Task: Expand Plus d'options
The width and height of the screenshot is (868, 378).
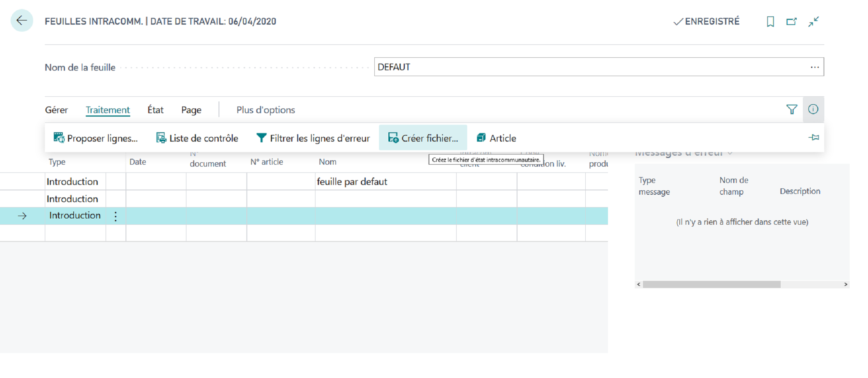Action: point(266,110)
